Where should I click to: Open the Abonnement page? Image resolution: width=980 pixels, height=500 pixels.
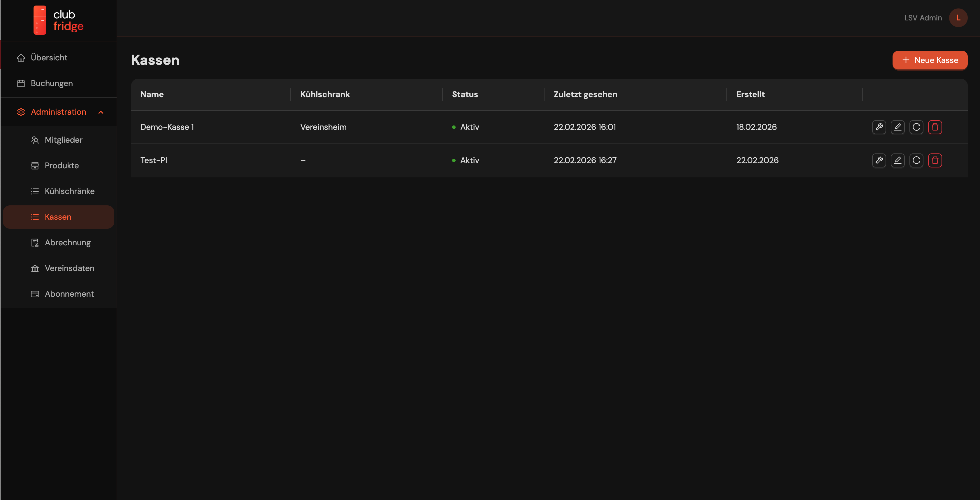69,294
